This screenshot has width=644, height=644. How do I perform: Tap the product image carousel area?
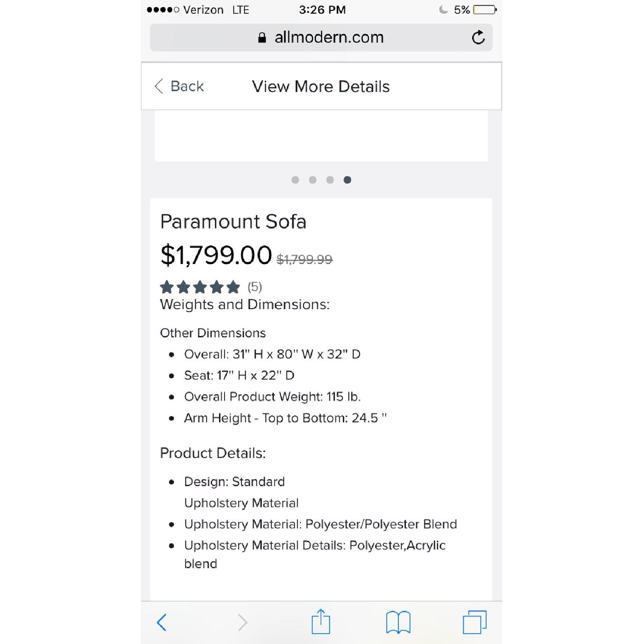pyautogui.click(x=321, y=136)
